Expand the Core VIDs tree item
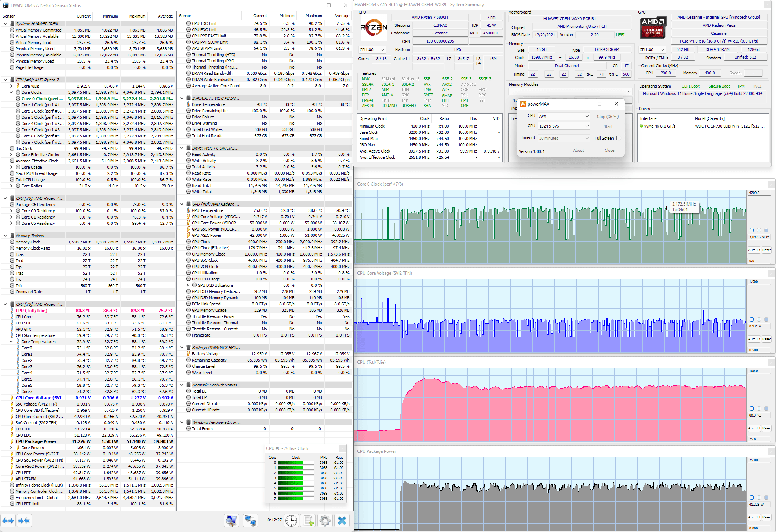 tap(11, 86)
